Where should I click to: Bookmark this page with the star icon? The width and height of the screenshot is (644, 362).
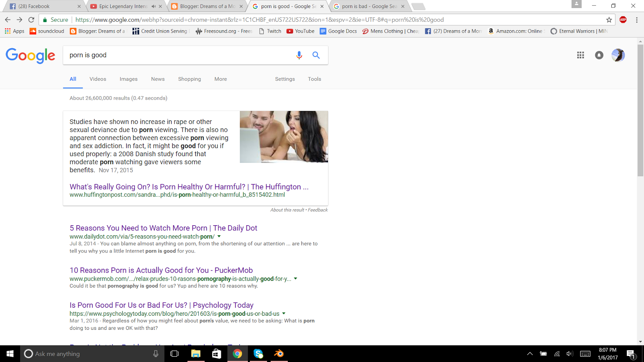point(609,20)
